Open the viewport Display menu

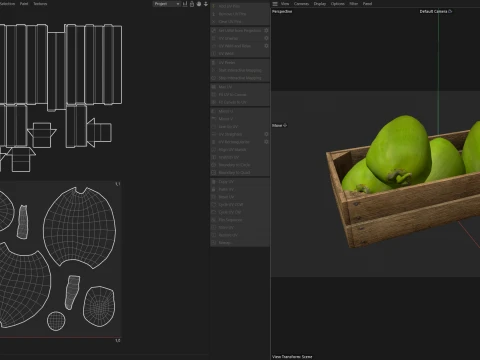(320, 4)
